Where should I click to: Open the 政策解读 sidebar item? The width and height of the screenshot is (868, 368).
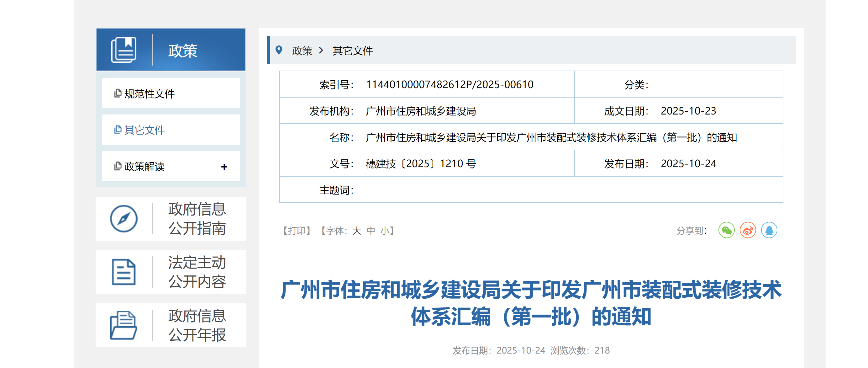click(144, 166)
